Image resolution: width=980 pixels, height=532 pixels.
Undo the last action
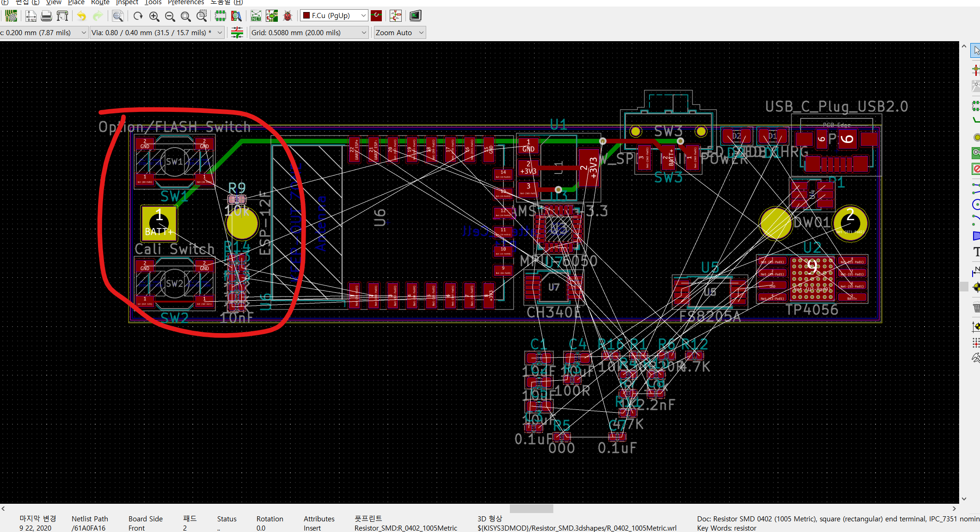pos(81,16)
